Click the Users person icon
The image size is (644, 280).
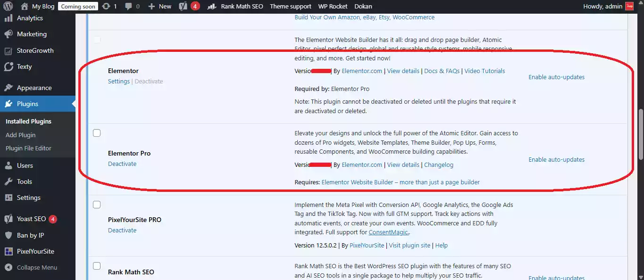8,165
